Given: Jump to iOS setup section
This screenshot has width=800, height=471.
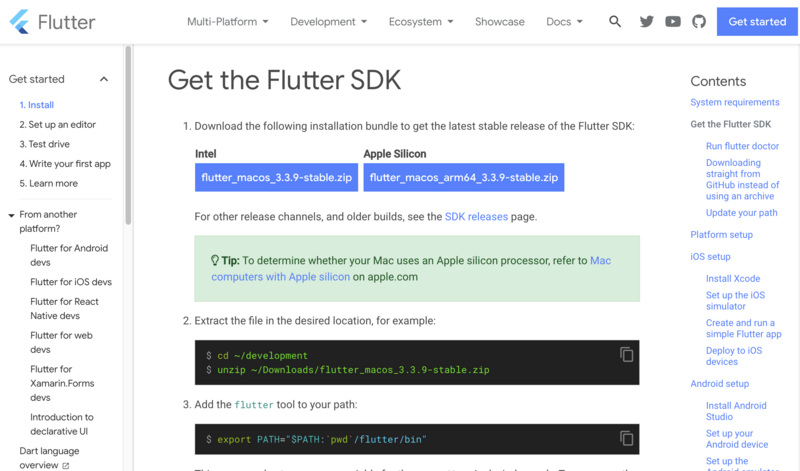Looking at the screenshot, I should [x=710, y=257].
